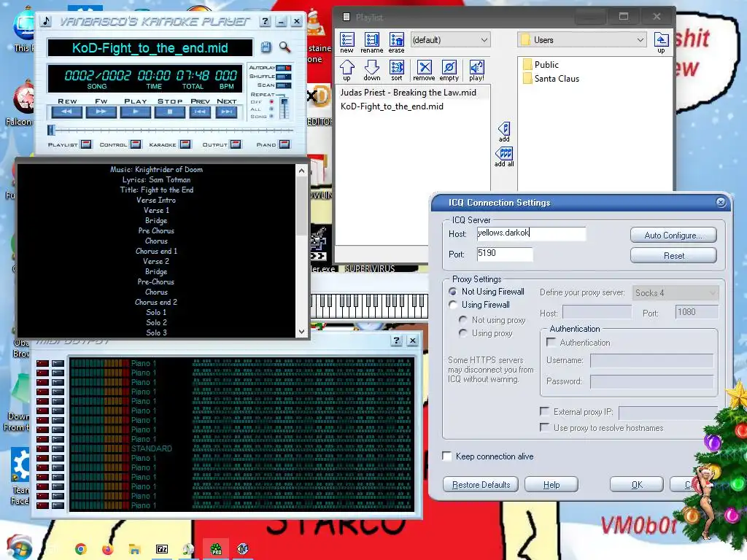The image size is (747, 560).
Task: Skip to the next song with Next
Action: [x=227, y=112]
